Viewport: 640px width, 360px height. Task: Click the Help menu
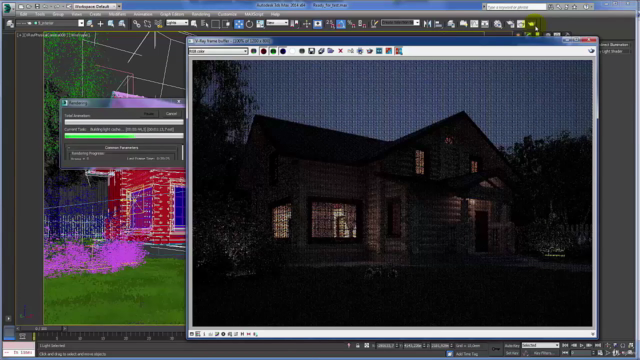[275, 14]
